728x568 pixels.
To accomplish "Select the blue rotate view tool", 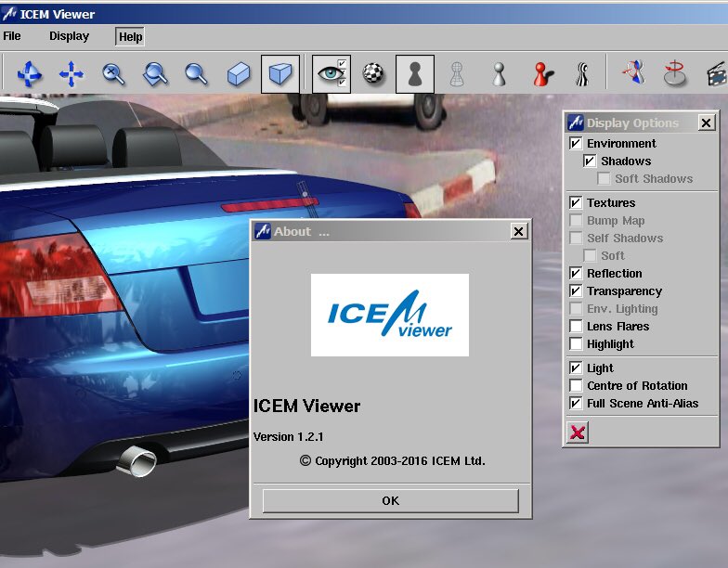I will pyautogui.click(x=30, y=74).
